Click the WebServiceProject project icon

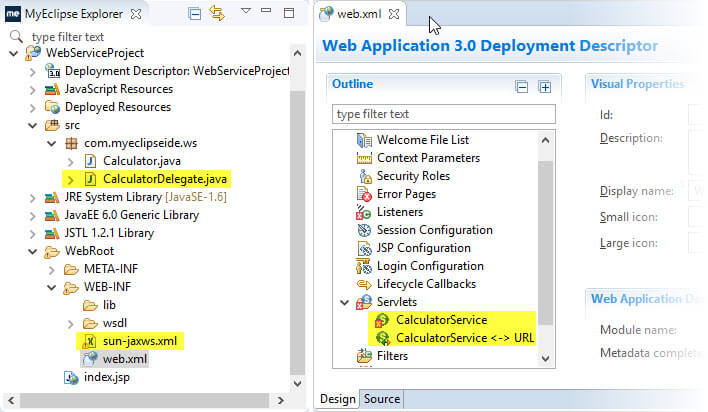pos(34,53)
